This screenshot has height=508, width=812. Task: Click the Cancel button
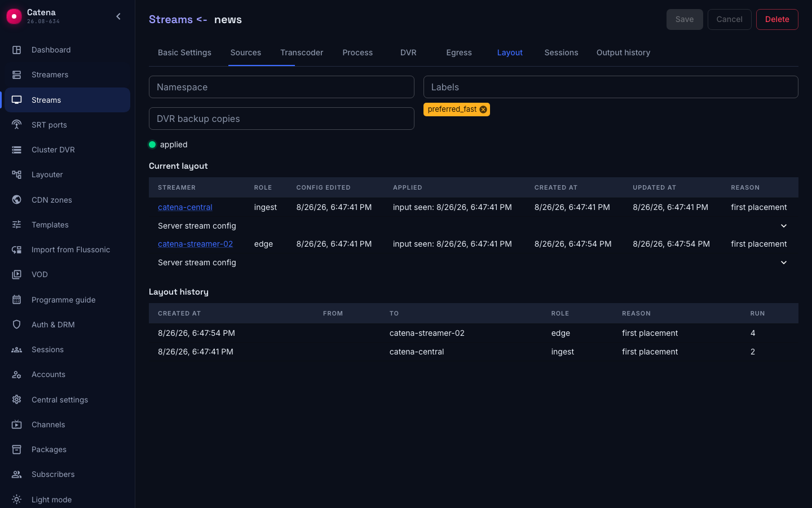[x=729, y=19]
